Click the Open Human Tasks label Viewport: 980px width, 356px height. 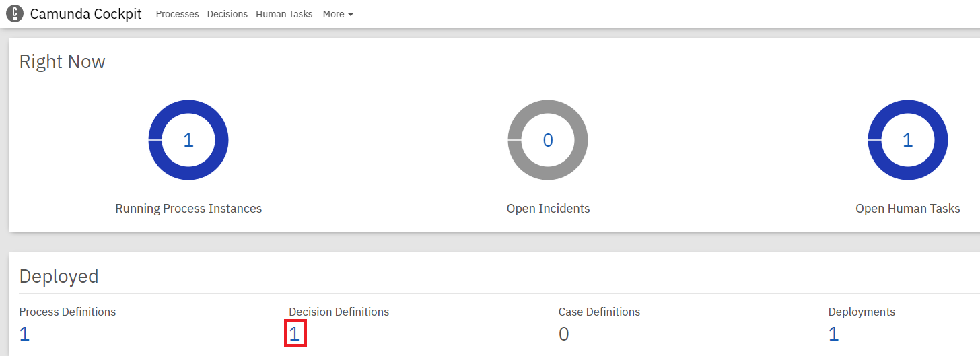907,209
